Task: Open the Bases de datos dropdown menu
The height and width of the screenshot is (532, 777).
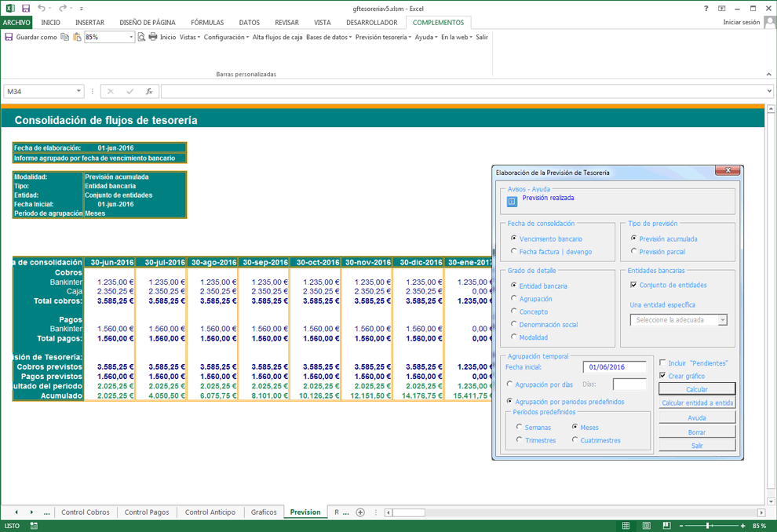Action: 329,37
